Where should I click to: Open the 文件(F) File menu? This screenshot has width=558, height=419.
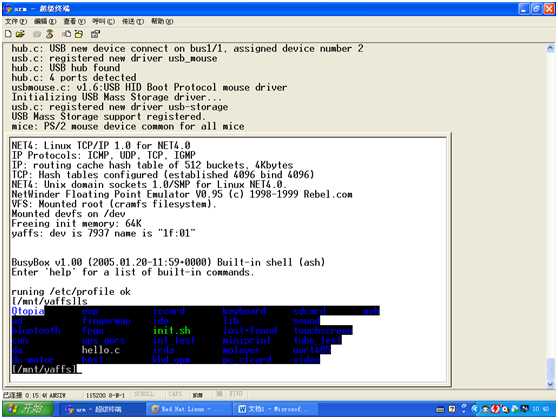[x=16, y=21]
